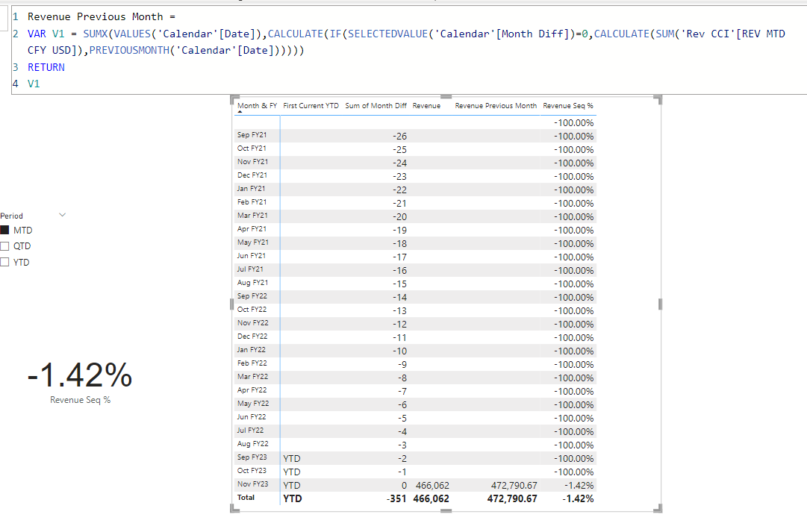This screenshot has height=532, width=807.
Task: Click into DAX formula line 2
Action: [407, 42]
